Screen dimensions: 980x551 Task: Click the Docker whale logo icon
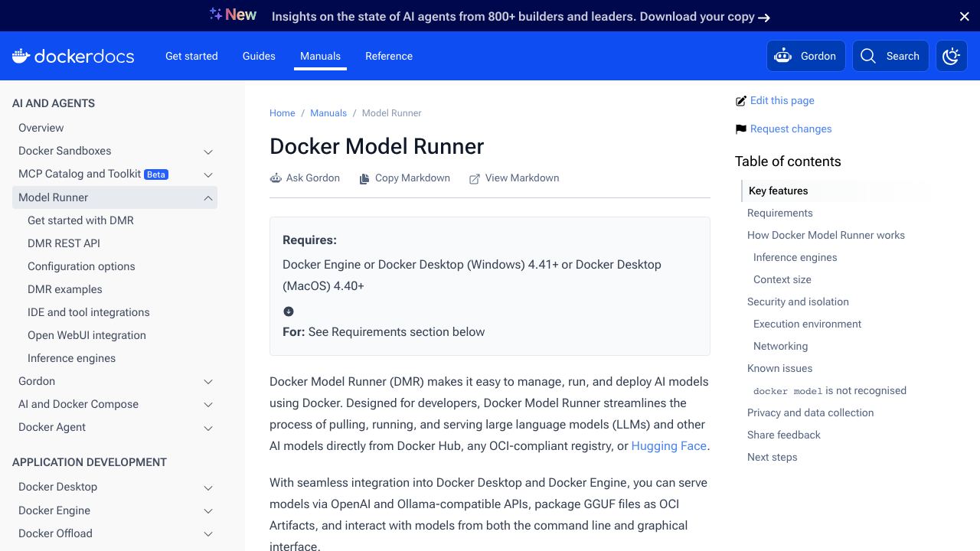[x=21, y=56]
